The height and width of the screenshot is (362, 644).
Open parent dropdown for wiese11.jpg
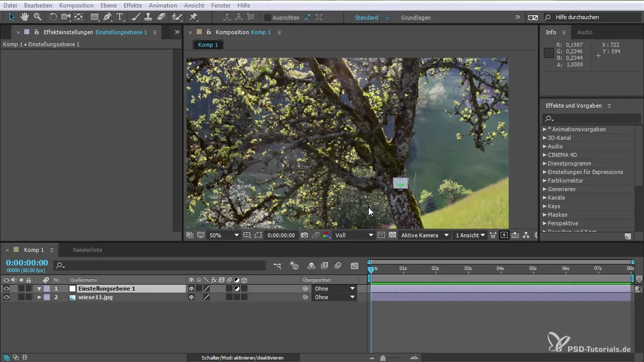[x=335, y=297]
